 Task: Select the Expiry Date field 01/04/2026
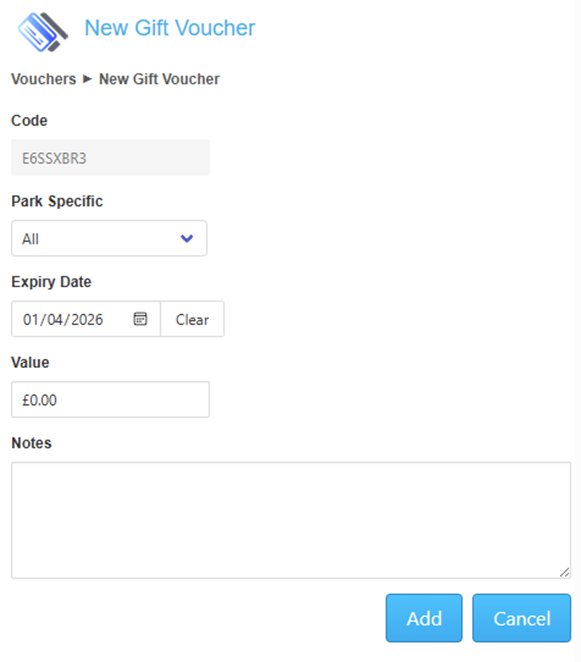(x=86, y=319)
